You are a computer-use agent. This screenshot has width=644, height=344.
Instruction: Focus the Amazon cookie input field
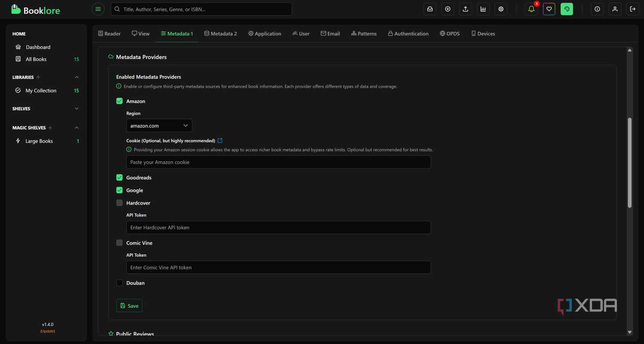(279, 162)
